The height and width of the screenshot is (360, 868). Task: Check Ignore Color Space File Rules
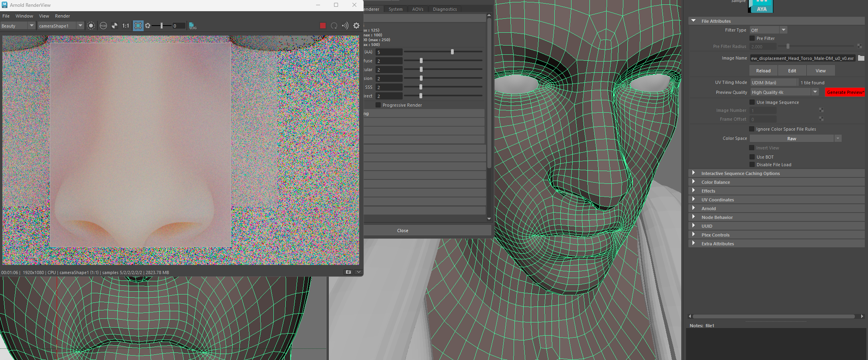click(x=752, y=129)
